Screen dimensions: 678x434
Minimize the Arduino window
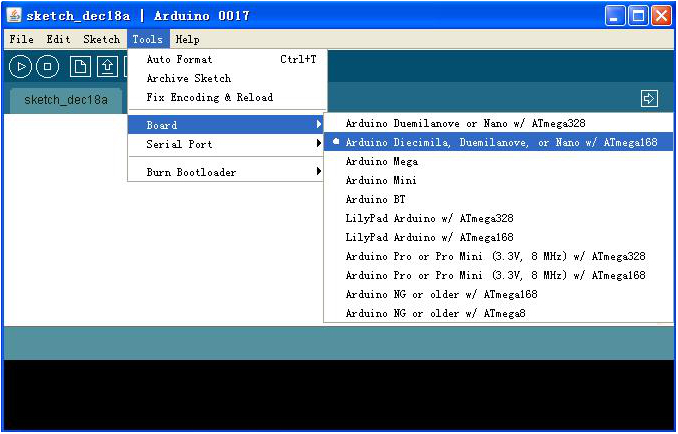coord(615,15)
